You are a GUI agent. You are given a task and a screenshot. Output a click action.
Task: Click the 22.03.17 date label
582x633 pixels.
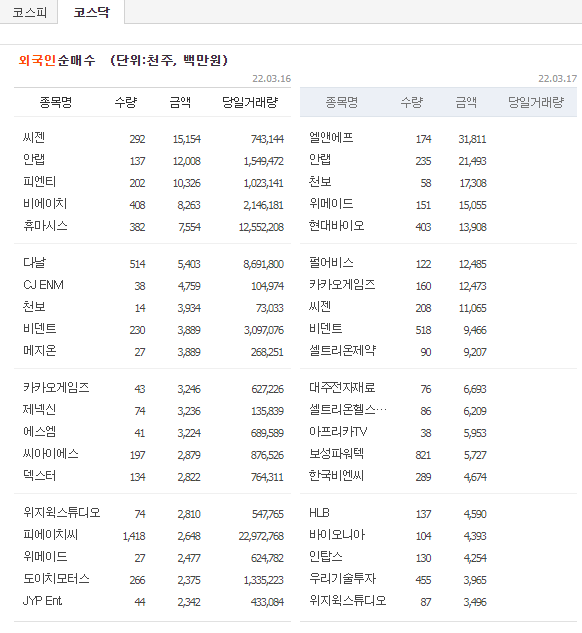click(557, 79)
